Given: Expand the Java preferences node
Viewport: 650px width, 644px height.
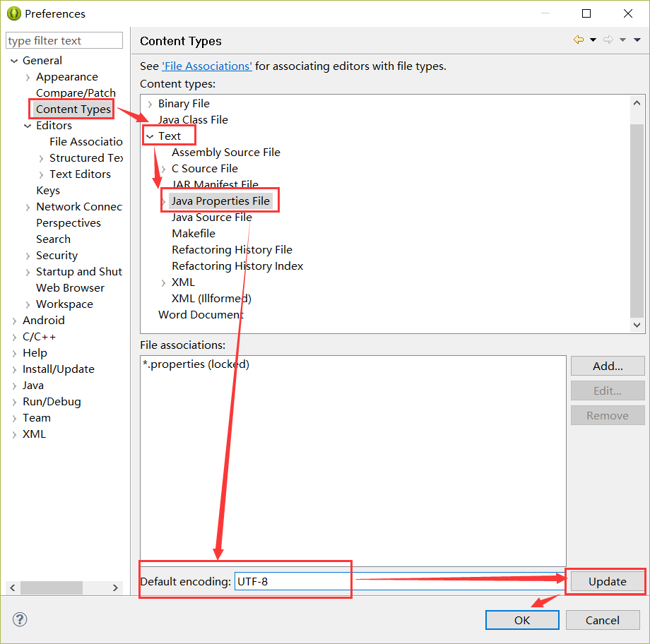Looking at the screenshot, I should (15, 386).
